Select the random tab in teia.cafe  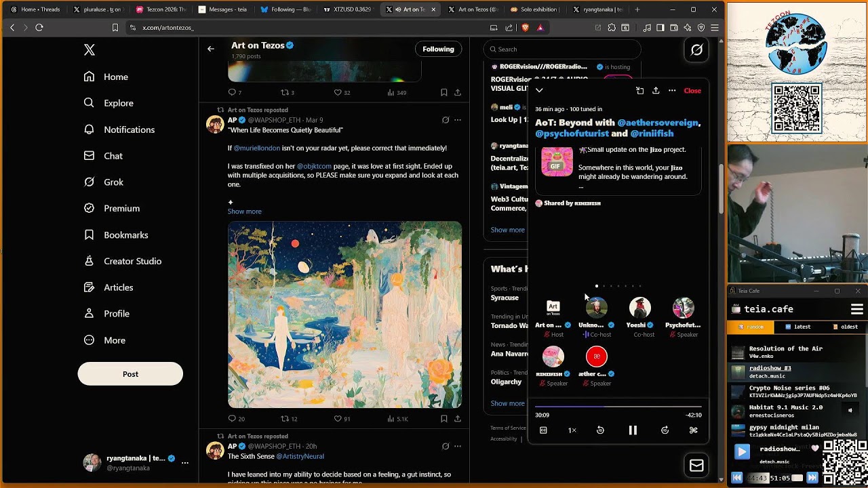750,327
